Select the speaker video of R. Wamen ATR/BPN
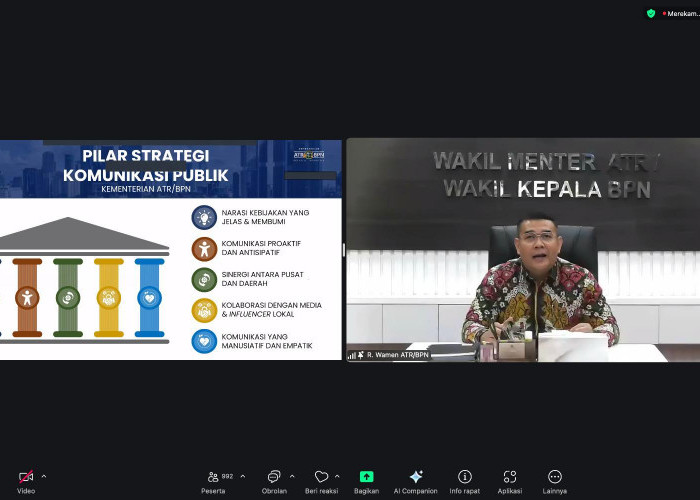The height and width of the screenshot is (500, 700). click(523, 250)
